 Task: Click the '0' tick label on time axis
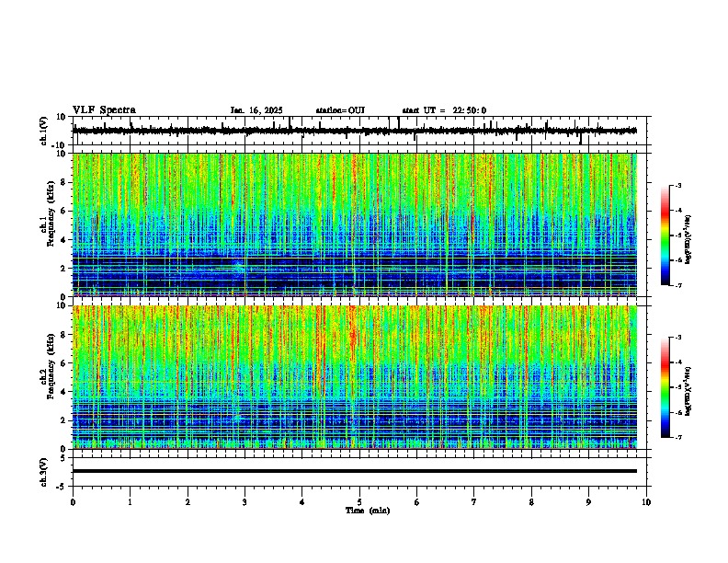pos(73,502)
